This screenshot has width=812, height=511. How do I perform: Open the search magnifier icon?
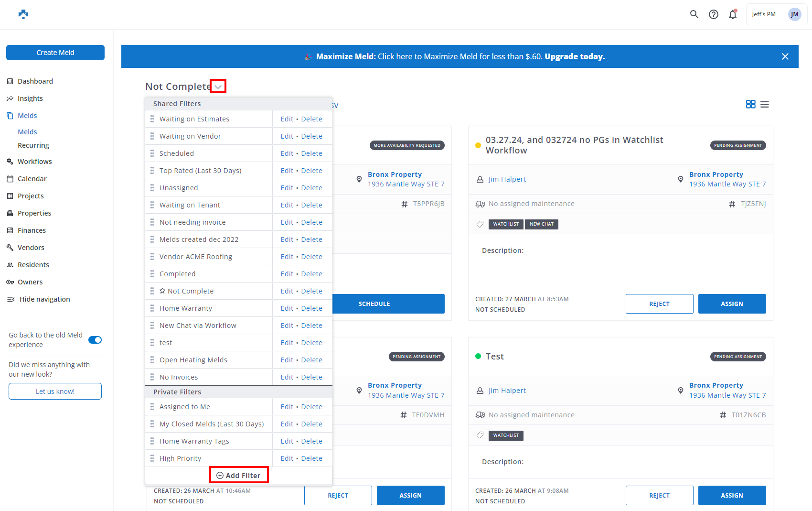tap(694, 14)
